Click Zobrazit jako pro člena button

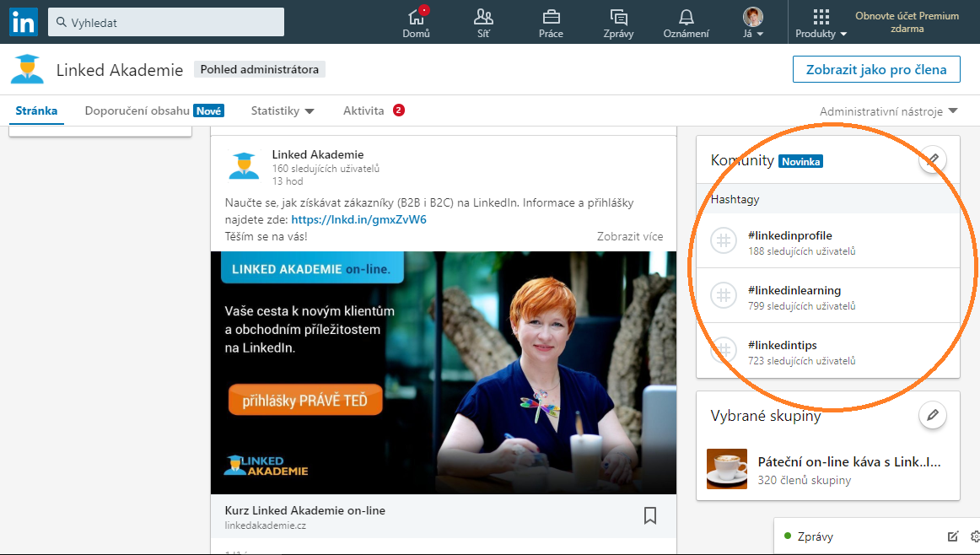click(876, 69)
